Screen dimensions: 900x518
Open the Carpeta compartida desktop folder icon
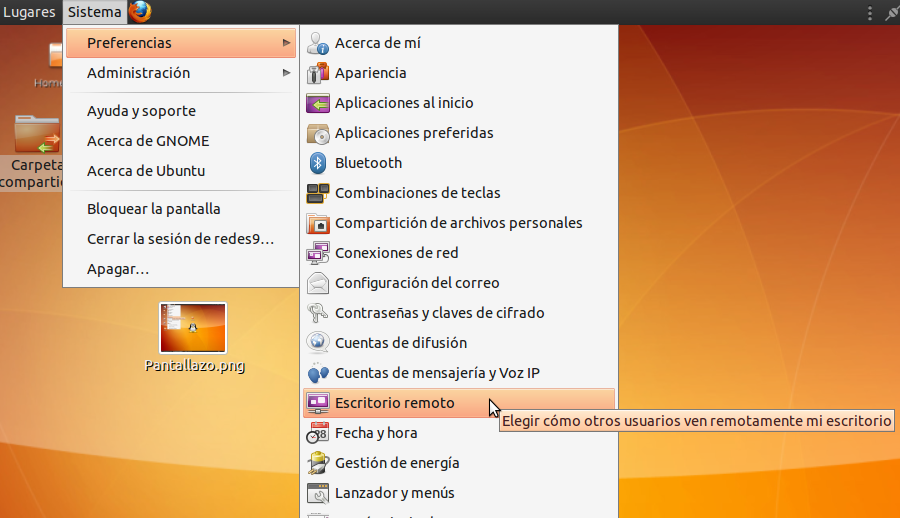(37, 134)
